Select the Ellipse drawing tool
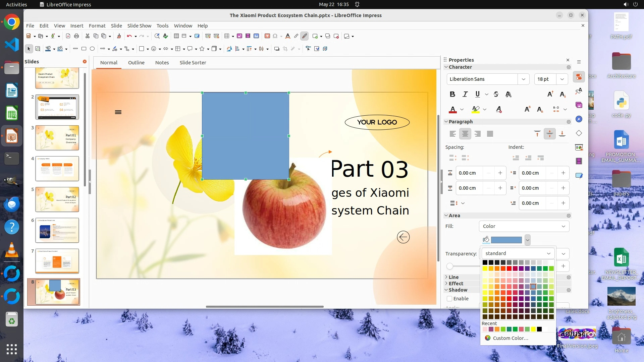644x362 pixels. coord(92,49)
